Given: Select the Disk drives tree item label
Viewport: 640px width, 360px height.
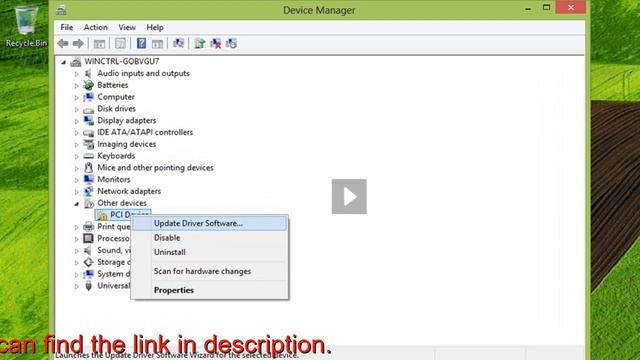Looking at the screenshot, I should [x=116, y=109].
